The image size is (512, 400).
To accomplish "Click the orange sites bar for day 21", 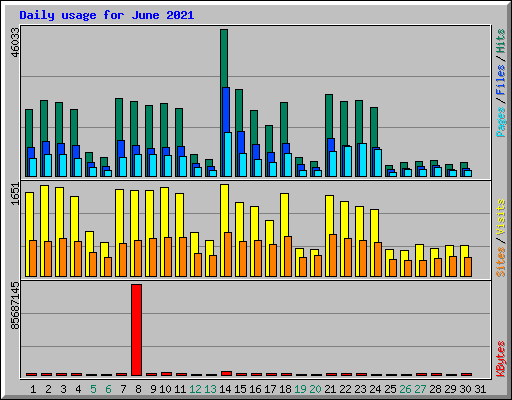I will pyautogui.click(x=333, y=255).
